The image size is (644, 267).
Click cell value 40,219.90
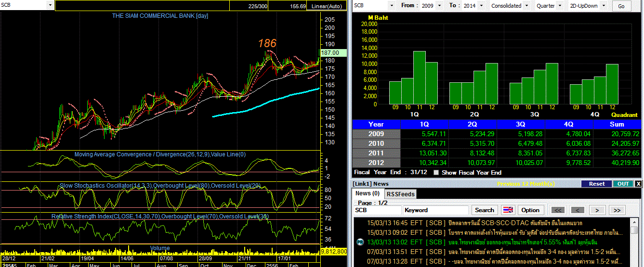[625, 163]
